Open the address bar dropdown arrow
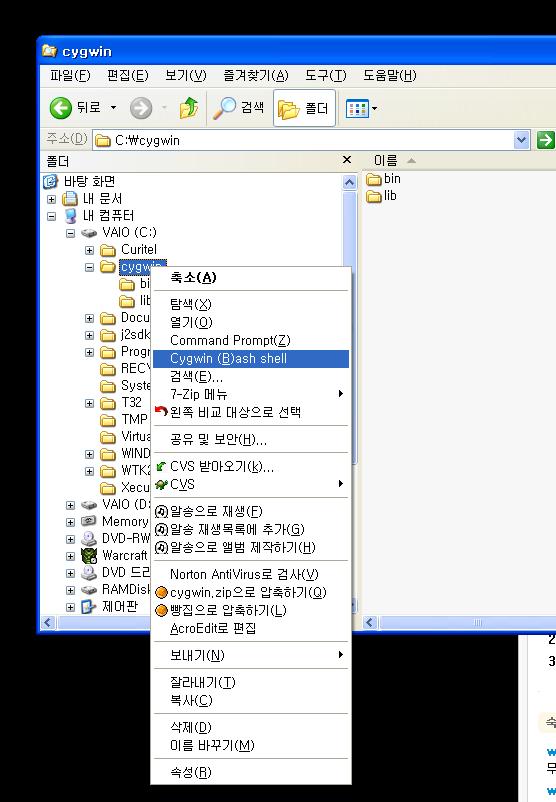 pos(521,140)
